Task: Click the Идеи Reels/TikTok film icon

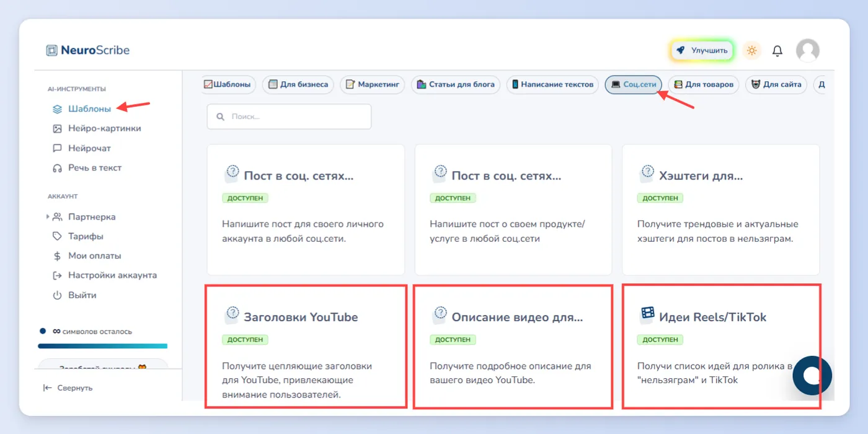Action: click(x=647, y=315)
